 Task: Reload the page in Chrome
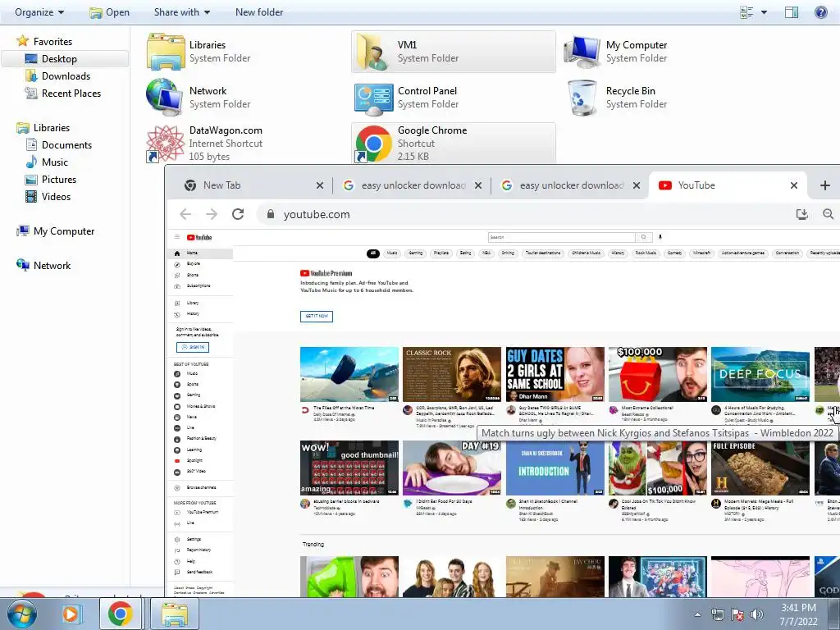(x=238, y=214)
